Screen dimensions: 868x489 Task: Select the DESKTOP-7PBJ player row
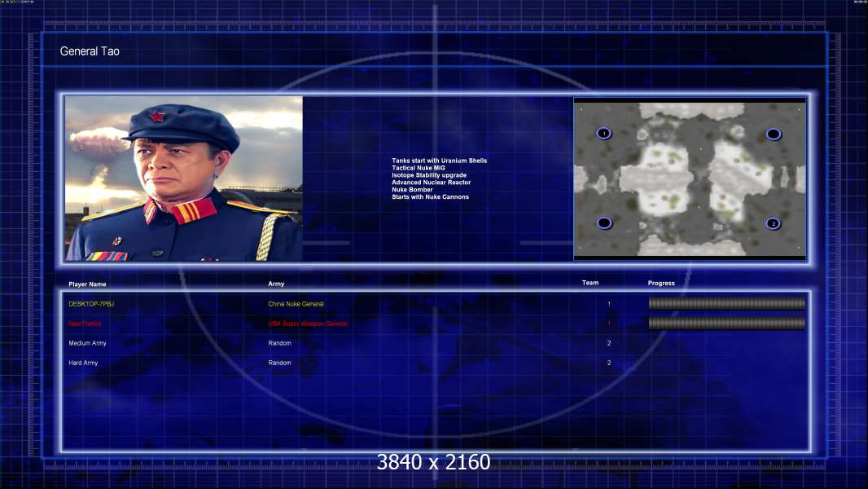[x=435, y=304]
